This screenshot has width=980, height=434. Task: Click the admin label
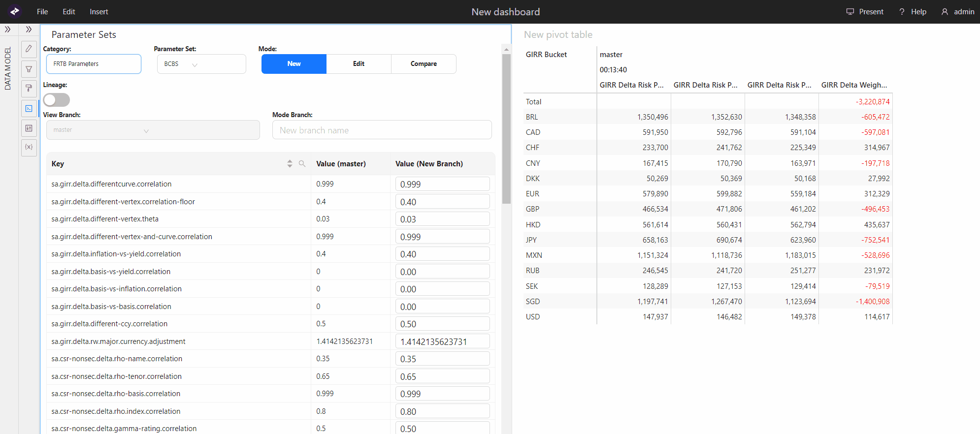pos(964,11)
